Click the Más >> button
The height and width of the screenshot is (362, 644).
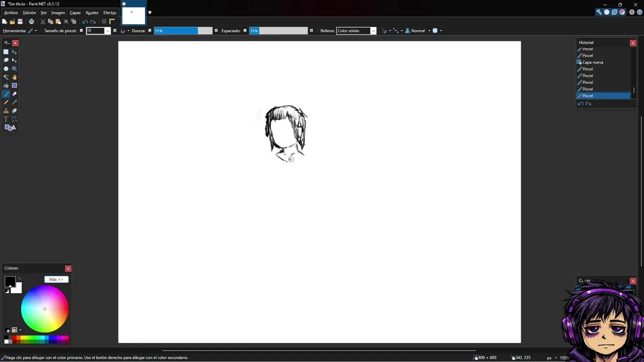tap(56, 280)
